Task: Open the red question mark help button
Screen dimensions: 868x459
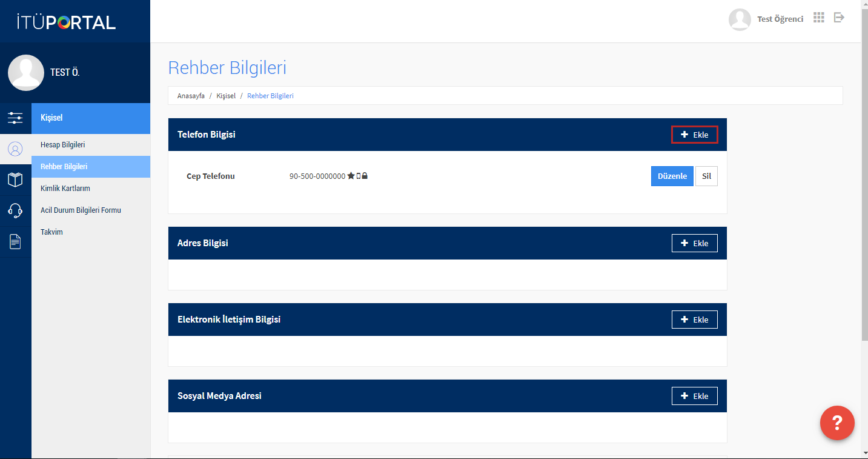Action: pyautogui.click(x=837, y=423)
